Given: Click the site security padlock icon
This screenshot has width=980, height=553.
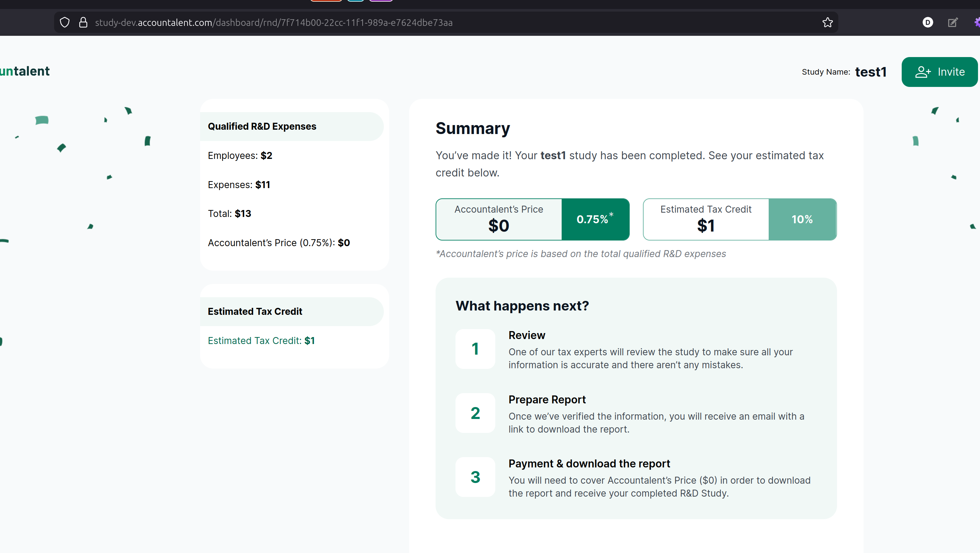Looking at the screenshot, I should [83, 23].
